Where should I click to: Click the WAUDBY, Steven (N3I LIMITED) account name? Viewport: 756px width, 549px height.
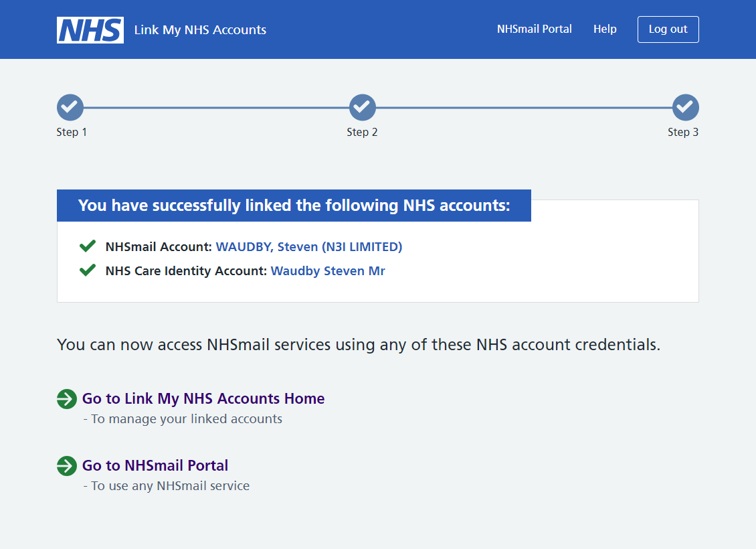tap(309, 247)
